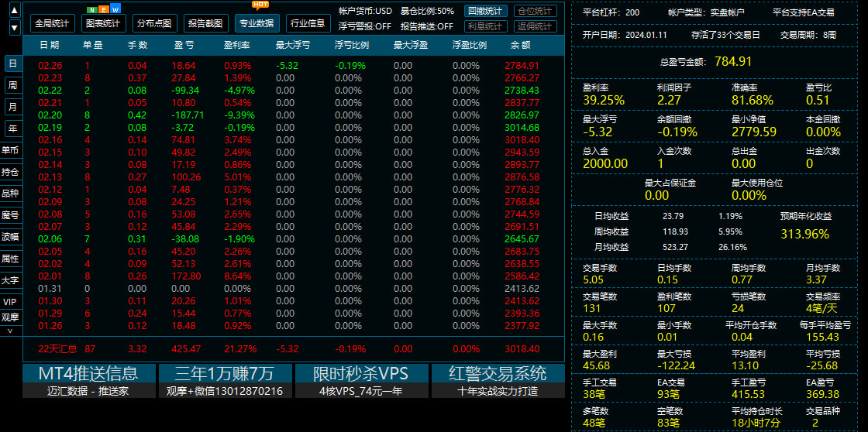Screen dimensions: 868x432
Task: Switch to 分布点图 tab
Action: 154,23
